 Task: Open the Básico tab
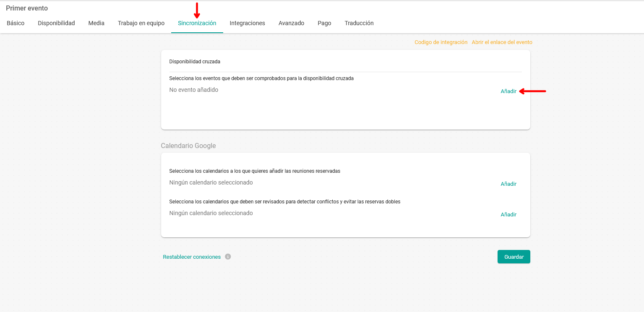tap(16, 23)
